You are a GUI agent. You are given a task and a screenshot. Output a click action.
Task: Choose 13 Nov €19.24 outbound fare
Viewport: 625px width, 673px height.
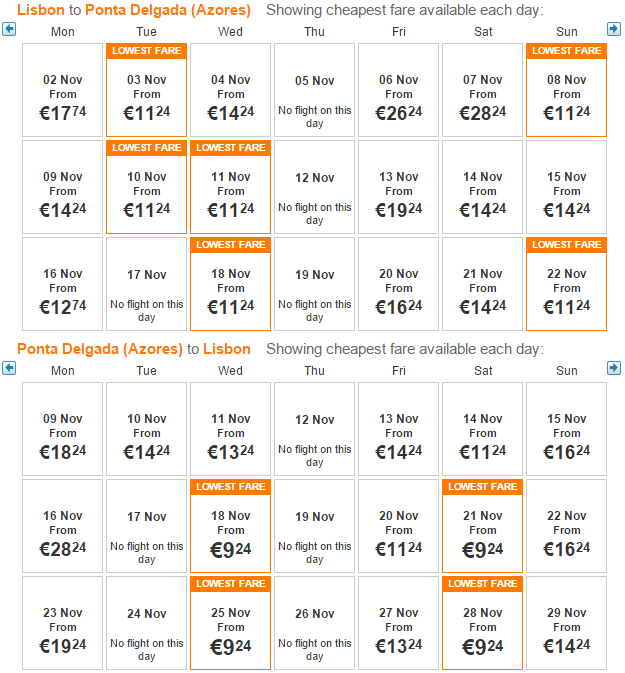[x=398, y=187]
